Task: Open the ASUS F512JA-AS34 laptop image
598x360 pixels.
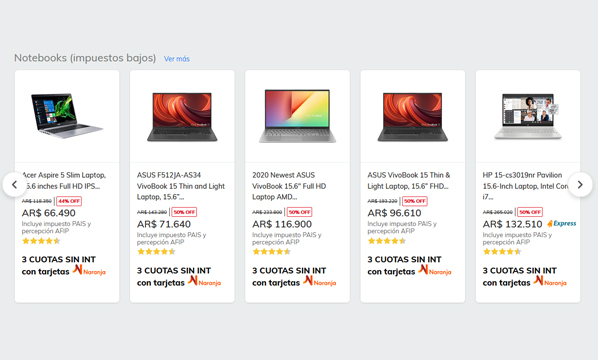Action: click(182, 117)
